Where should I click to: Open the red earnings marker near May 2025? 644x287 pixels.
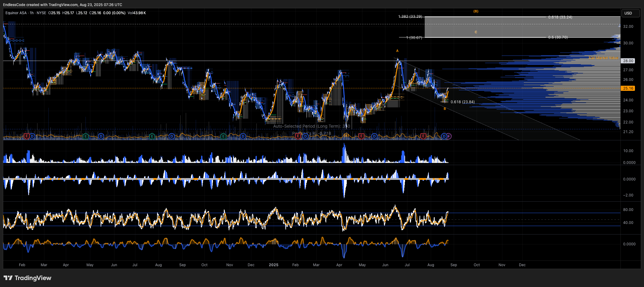click(x=361, y=136)
